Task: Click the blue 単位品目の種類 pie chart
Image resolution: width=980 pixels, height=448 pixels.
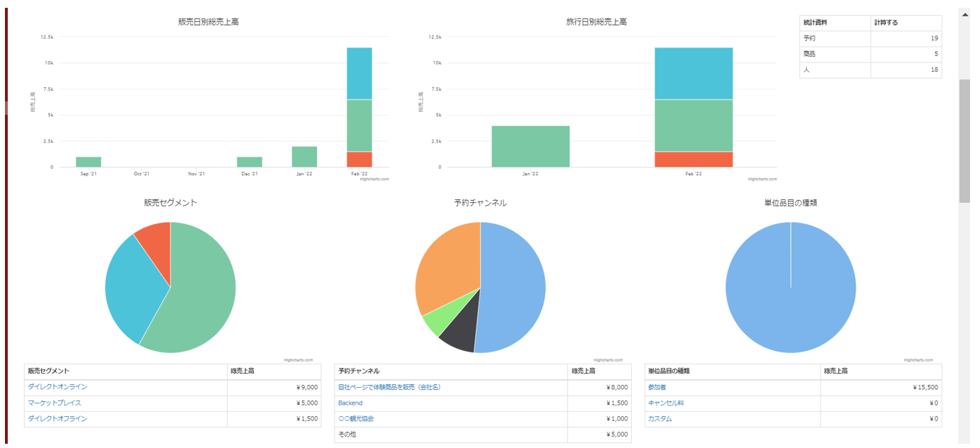Action: [791, 298]
